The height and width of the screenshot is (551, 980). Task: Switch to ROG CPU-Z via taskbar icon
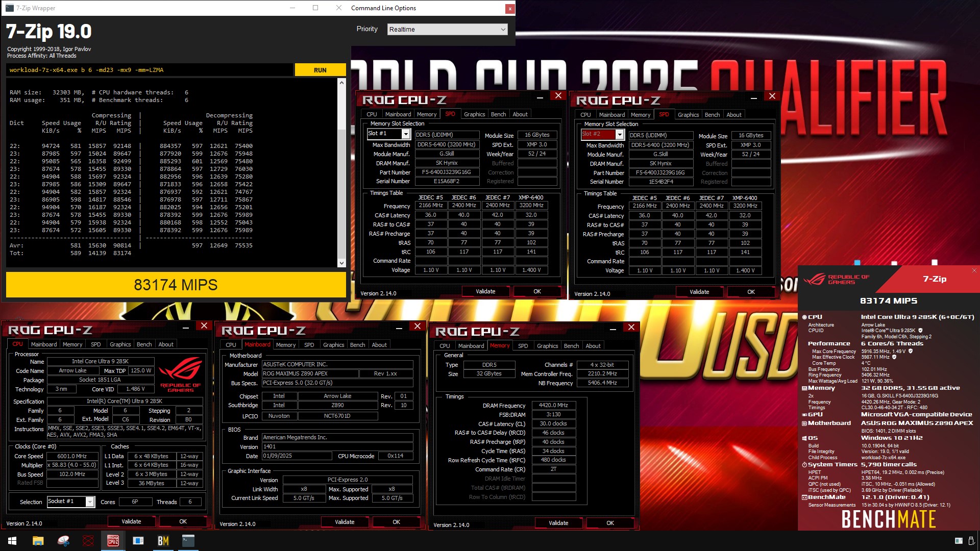coord(113,541)
